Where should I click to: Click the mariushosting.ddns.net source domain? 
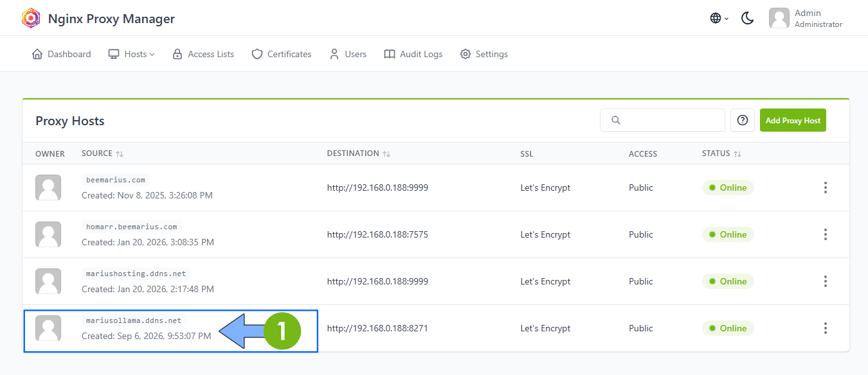pos(136,274)
